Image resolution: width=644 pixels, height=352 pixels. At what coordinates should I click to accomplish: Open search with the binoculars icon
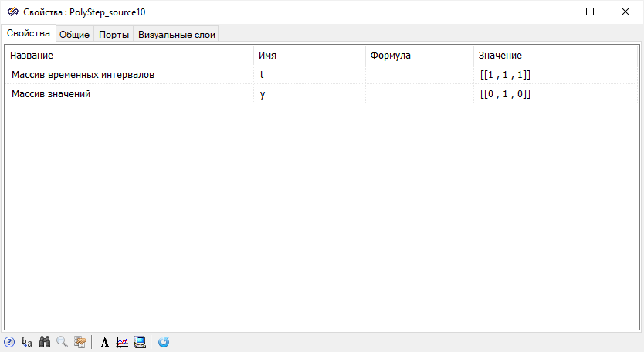(45, 342)
